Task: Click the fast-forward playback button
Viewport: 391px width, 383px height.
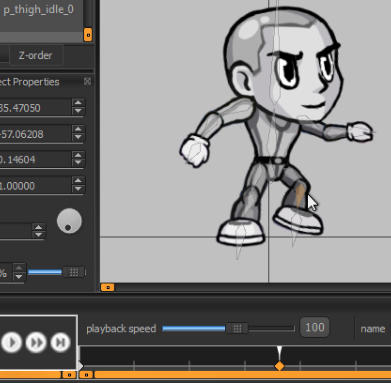Action: pos(36,342)
